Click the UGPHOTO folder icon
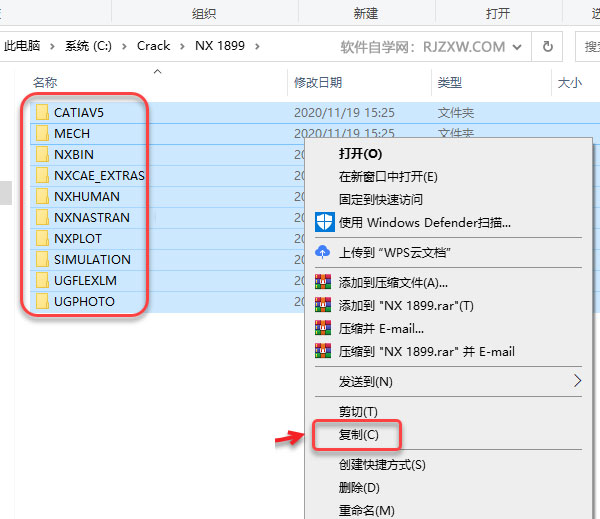Screen dimensions: 600x519 (42, 302)
